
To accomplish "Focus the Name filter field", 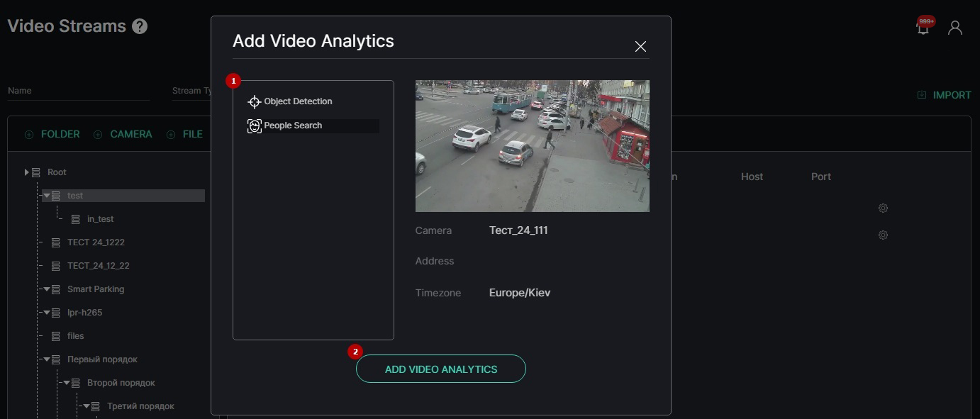I will pos(79,91).
